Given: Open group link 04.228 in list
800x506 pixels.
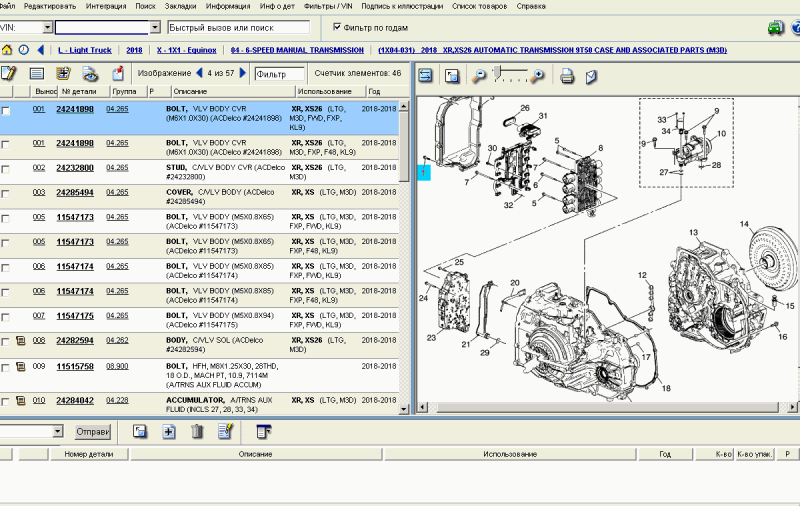Looking at the screenshot, I should click(x=117, y=400).
